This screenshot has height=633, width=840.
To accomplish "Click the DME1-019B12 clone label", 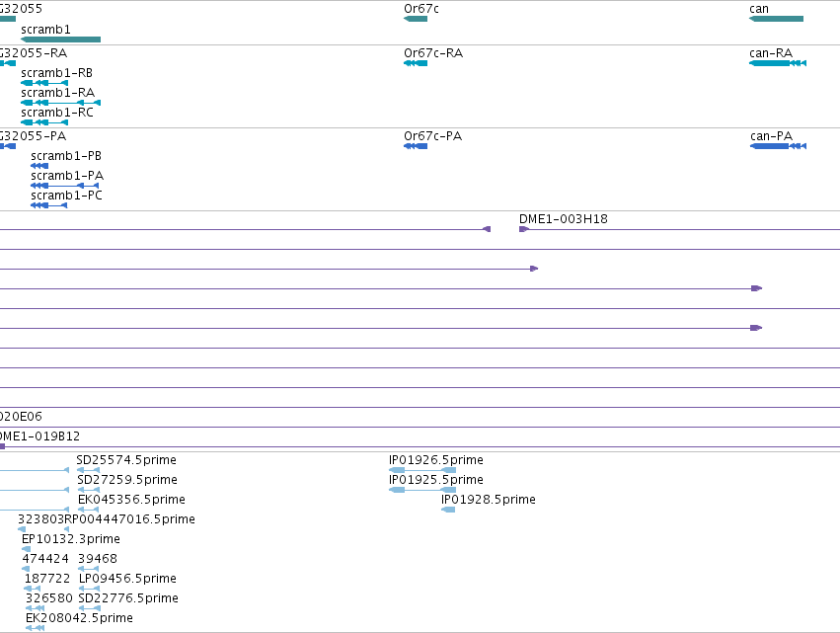I will [x=39, y=436].
